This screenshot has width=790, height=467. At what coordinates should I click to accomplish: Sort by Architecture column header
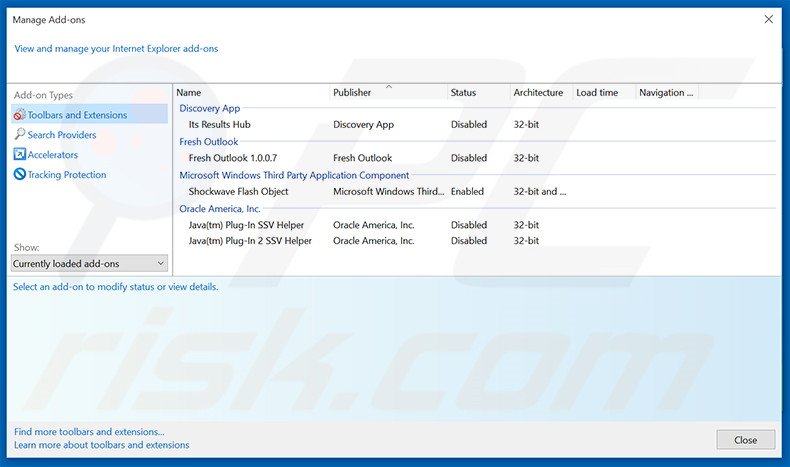click(x=542, y=92)
